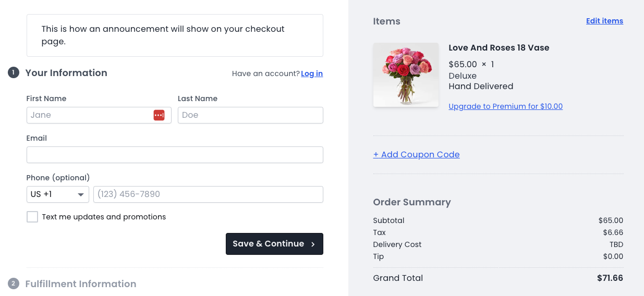
Task: Click the Save & Continue button
Action: [274, 244]
